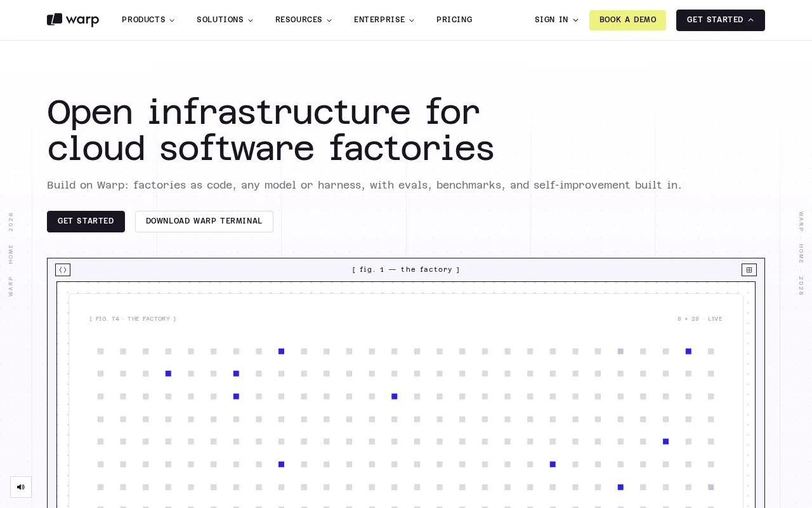Click Download Warp Terminal
Image resolution: width=812 pixels, height=508 pixels.
[x=204, y=222]
